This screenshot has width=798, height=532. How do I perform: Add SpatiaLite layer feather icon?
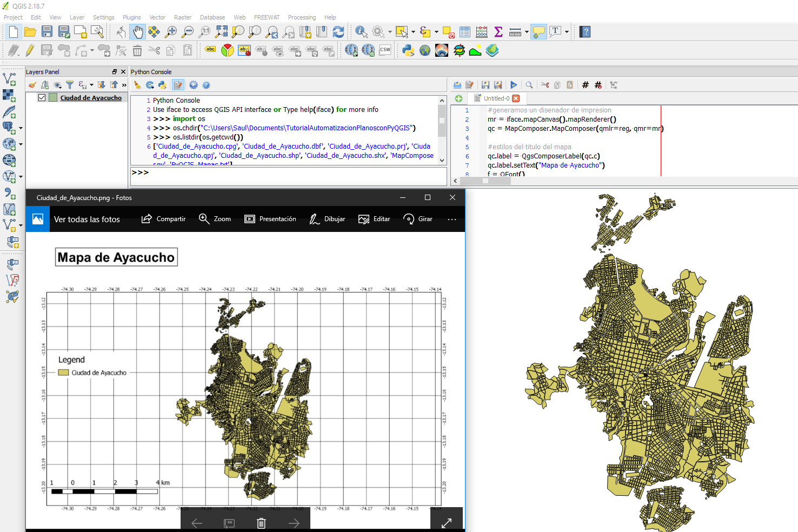9,112
